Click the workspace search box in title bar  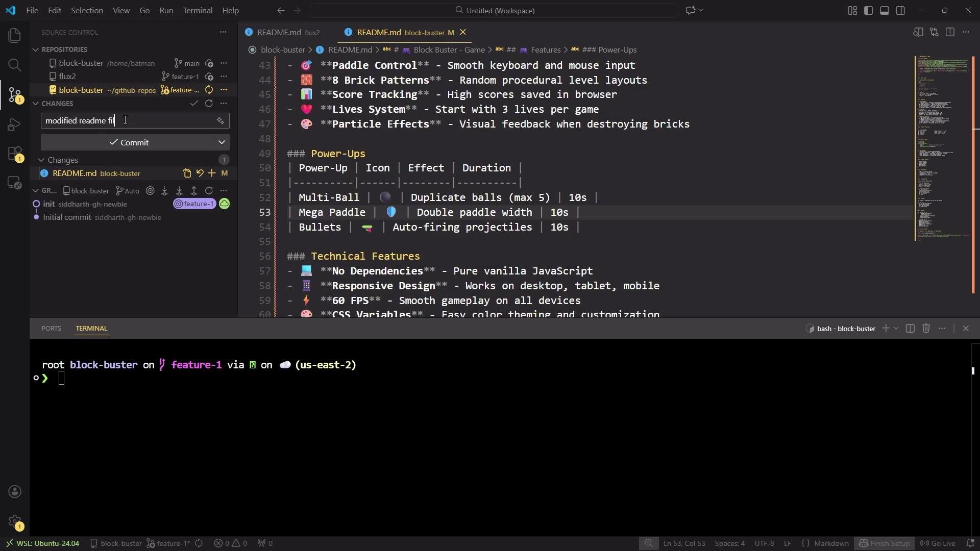[x=494, y=10]
